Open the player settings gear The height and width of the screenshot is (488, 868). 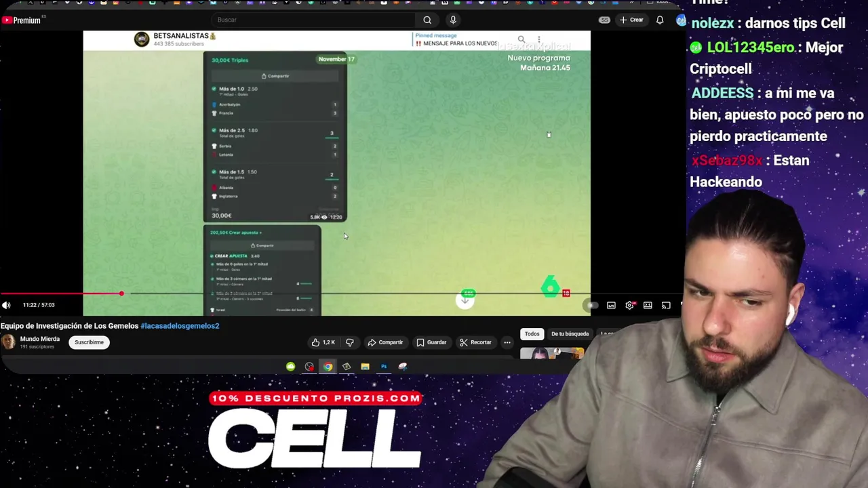[629, 306]
